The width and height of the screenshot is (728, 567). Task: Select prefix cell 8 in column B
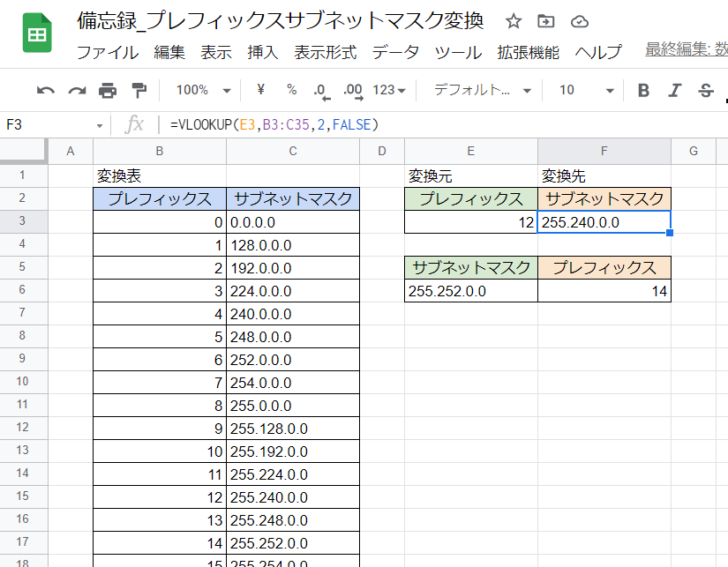pyautogui.click(x=159, y=406)
